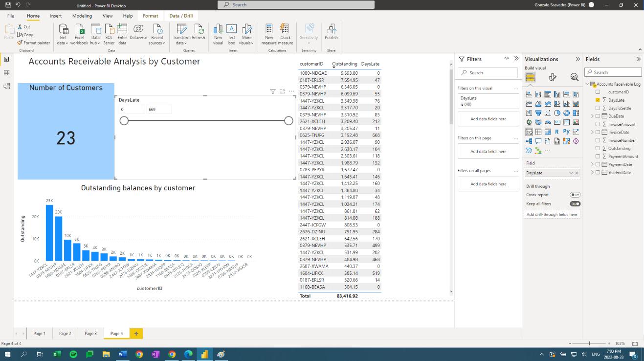This screenshot has height=361, width=644.
Task: Check the InvoiceAmount field checkbox
Action: [x=598, y=124]
